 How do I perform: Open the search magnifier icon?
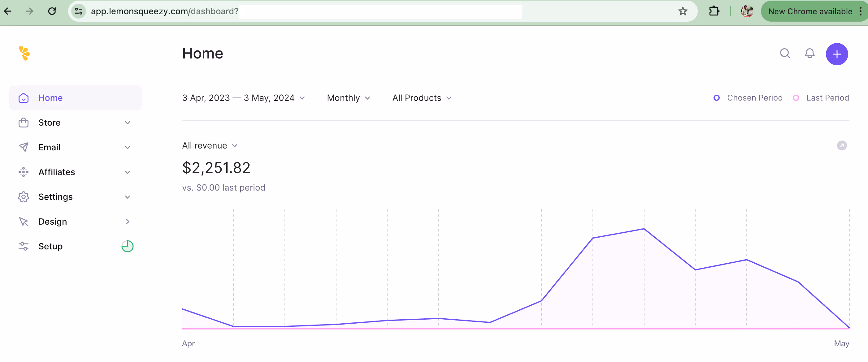tap(785, 54)
